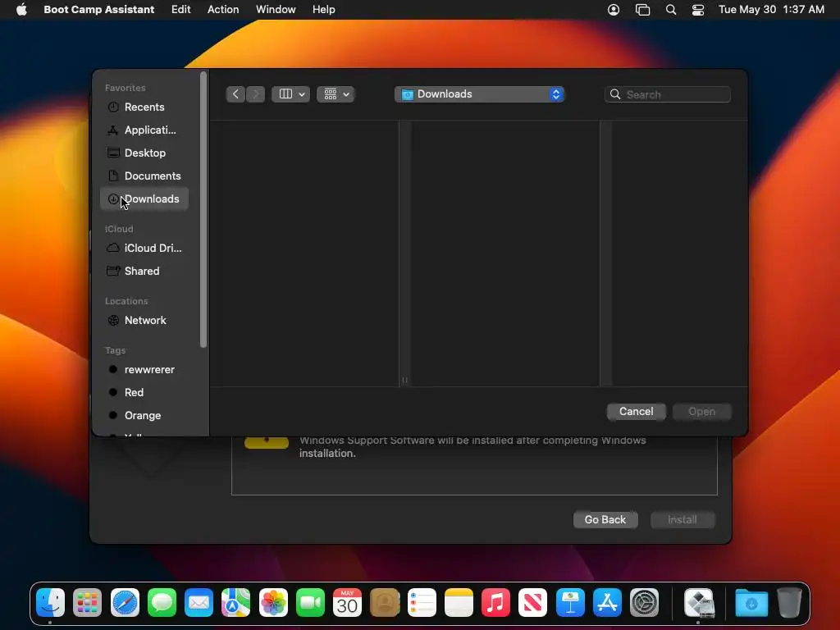Click Boot Camp Assistant Dock icon

699,603
